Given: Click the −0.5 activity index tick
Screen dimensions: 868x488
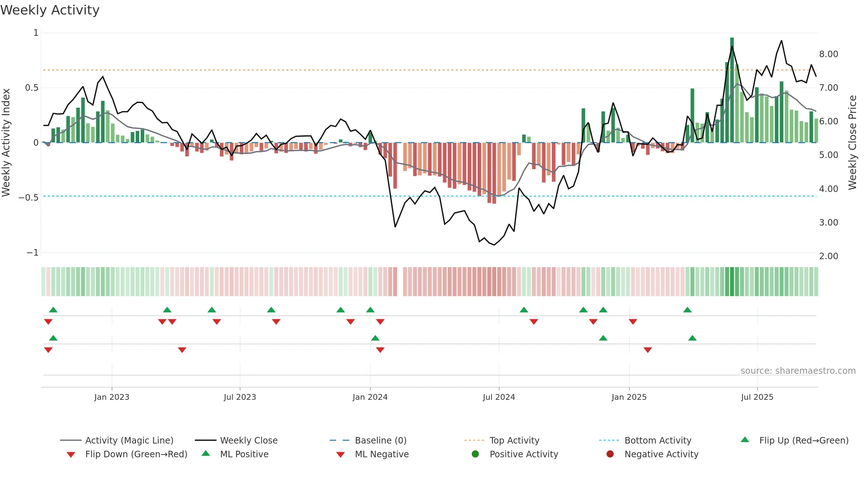Looking at the screenshot, I should (x=28, y=197).
